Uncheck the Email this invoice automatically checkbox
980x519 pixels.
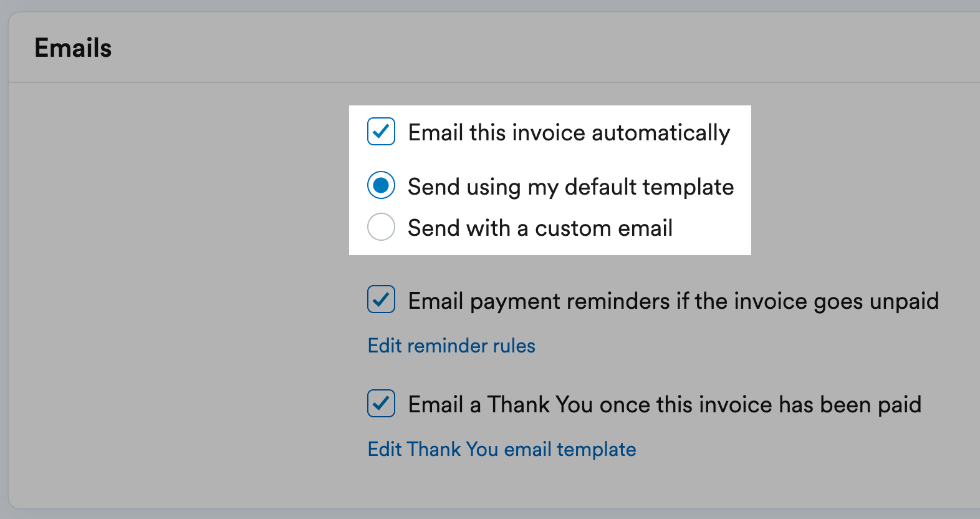[381, 132]
